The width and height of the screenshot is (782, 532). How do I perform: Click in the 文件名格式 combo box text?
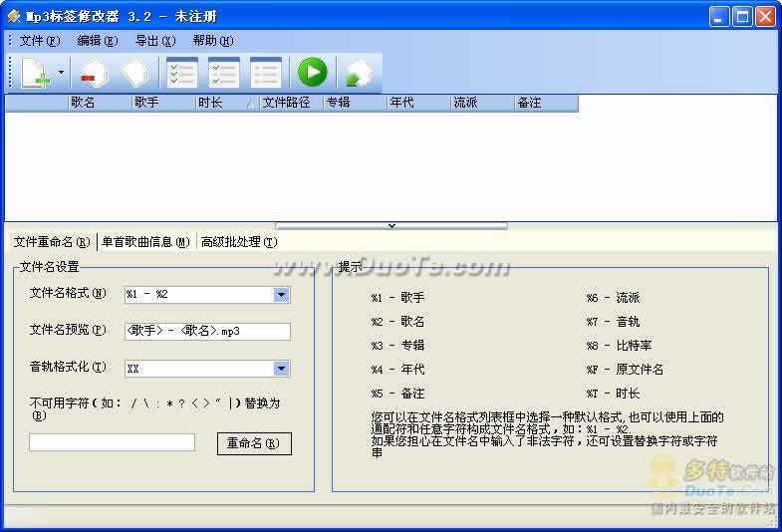click(199, 295)
